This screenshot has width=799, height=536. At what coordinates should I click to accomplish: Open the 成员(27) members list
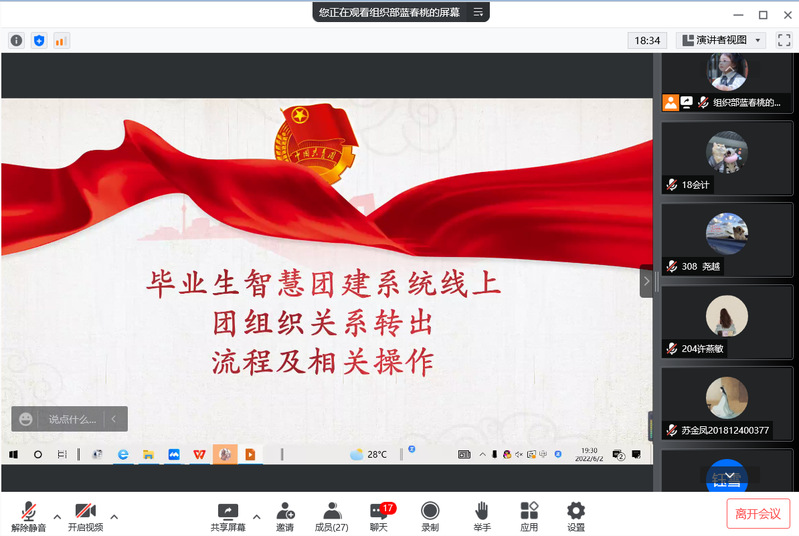332,517
